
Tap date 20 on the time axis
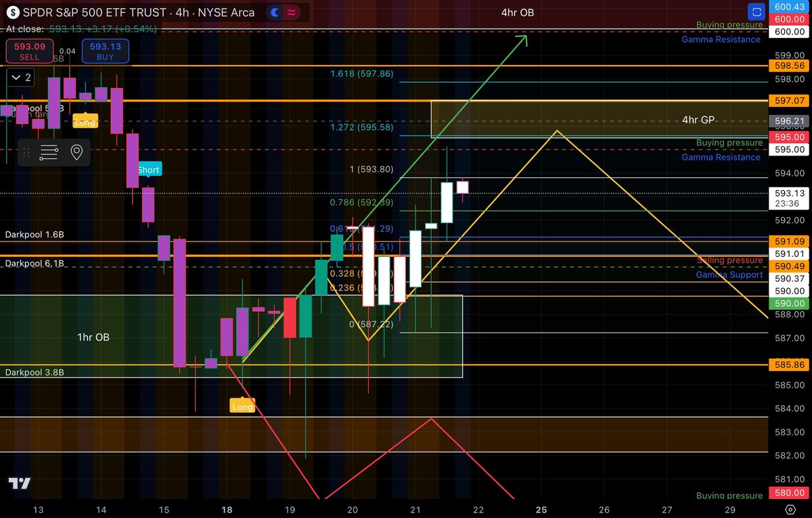click(353, 509)
